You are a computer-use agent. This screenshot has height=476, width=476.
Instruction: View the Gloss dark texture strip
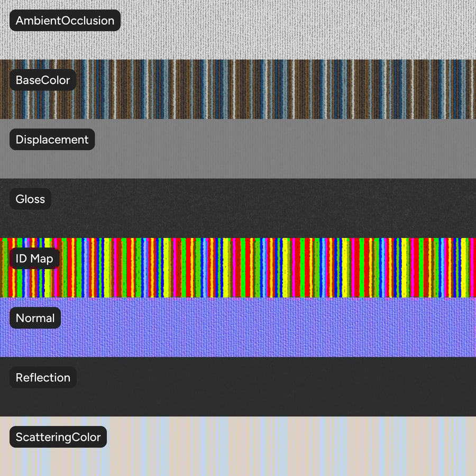click(238, 208)
